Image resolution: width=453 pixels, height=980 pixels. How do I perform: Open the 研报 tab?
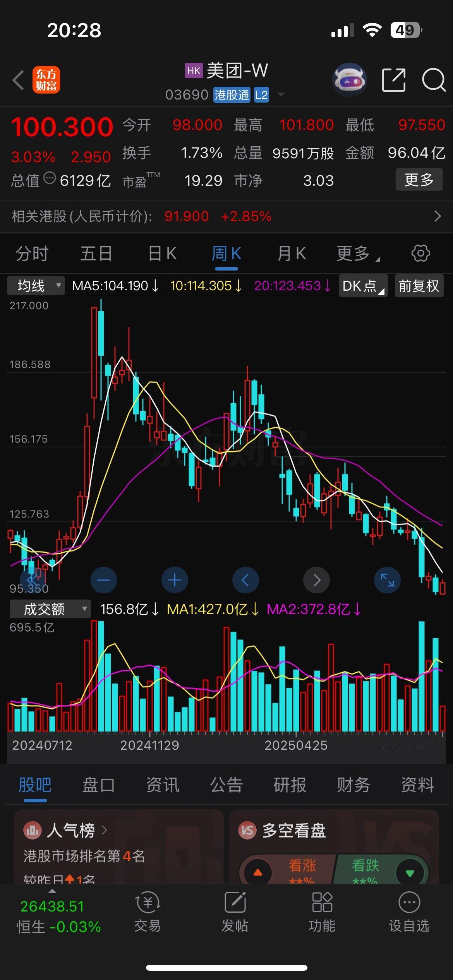coord(290,785)
